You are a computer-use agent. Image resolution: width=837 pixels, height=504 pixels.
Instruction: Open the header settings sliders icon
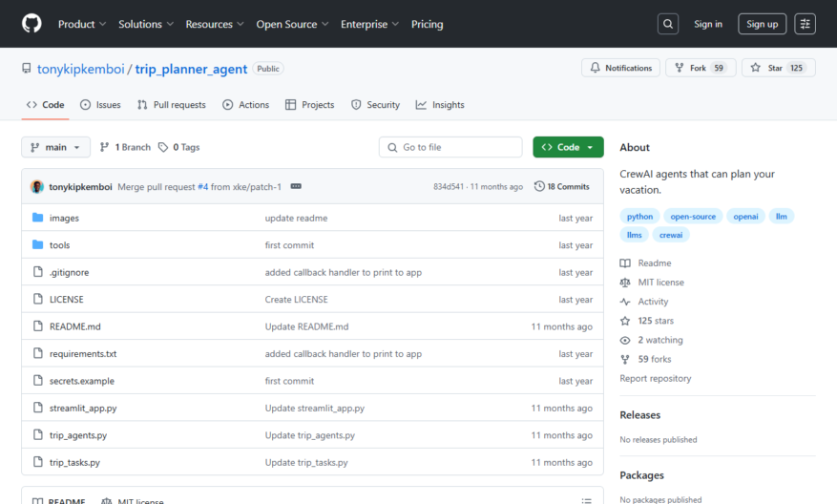(805, 24)
